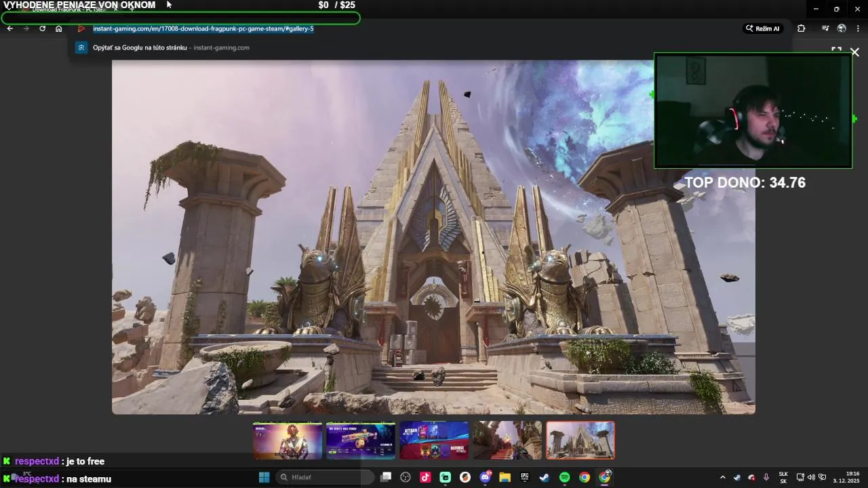The width and height of the screenshot is (868, 488).
Task: Click the instant-gaming URL in address bar
Action: click(203, 28)
